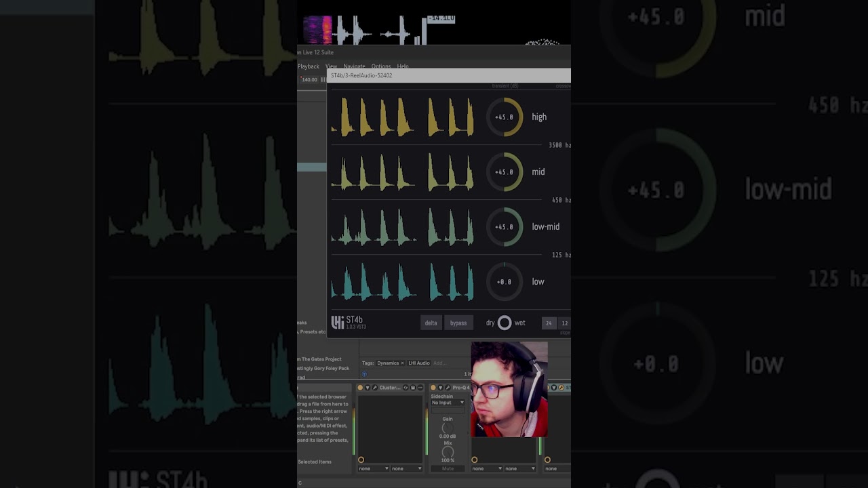The image size is (868, 488).
Task: Click the high band transient knob
Action: coord(505,117)
